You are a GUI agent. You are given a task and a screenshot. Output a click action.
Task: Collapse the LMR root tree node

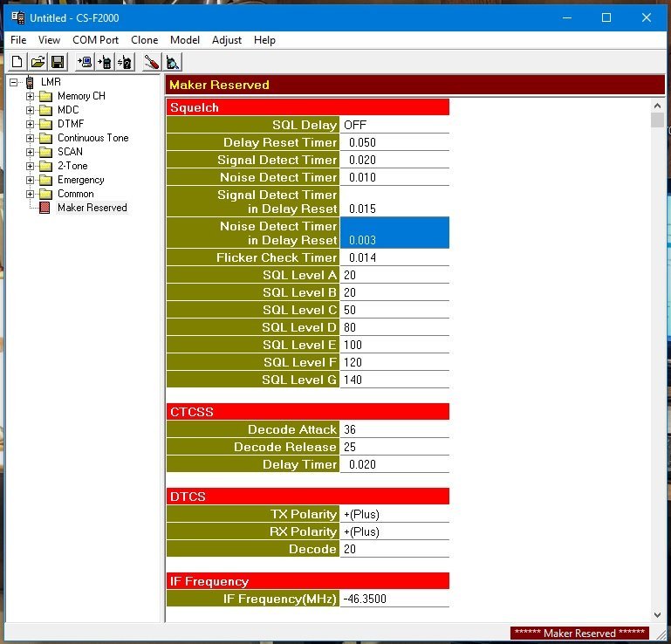[x=14, y=82]
